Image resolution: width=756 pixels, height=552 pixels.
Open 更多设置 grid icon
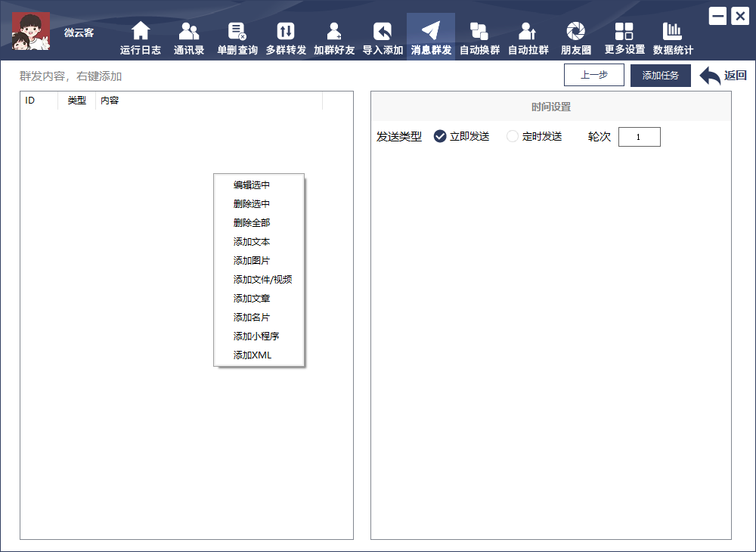(x=624, y=32)
